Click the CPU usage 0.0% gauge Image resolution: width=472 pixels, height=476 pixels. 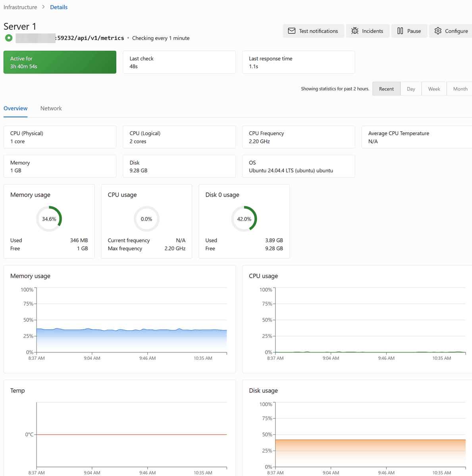click(x=146, y=219)
